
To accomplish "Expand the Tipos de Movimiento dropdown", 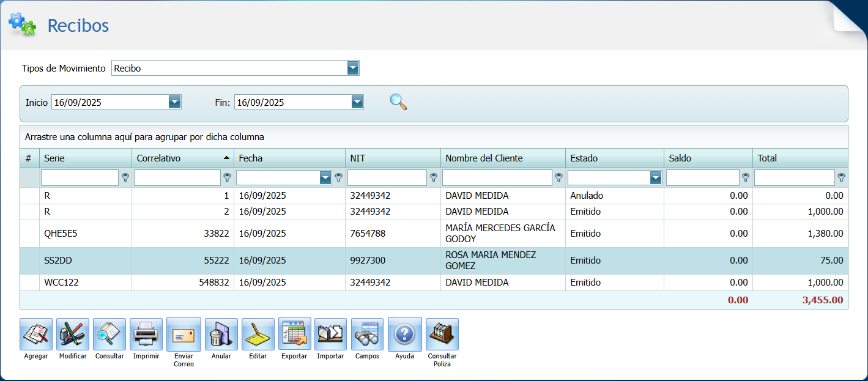I will (353, 68).
